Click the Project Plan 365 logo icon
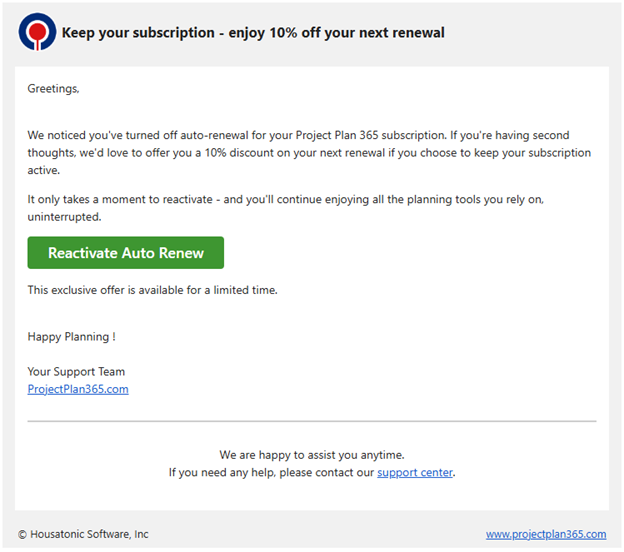624x552 pixels. [x=37, y=32]
